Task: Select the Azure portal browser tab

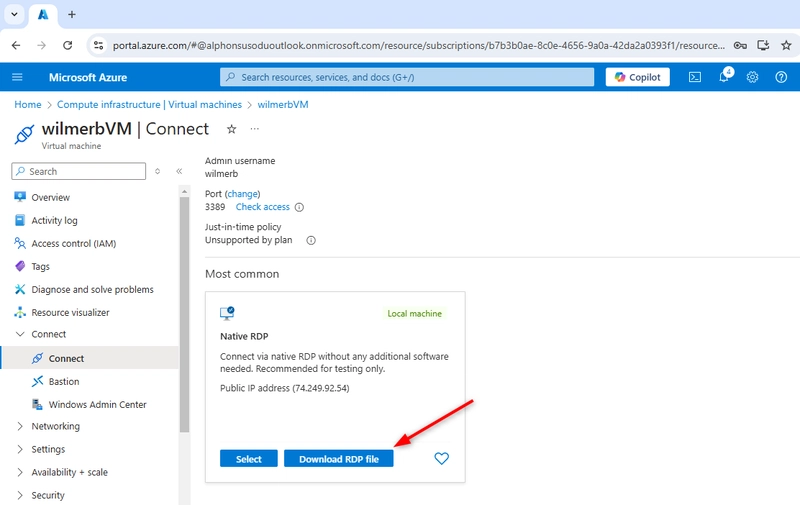Action: [x=43, y=15]
